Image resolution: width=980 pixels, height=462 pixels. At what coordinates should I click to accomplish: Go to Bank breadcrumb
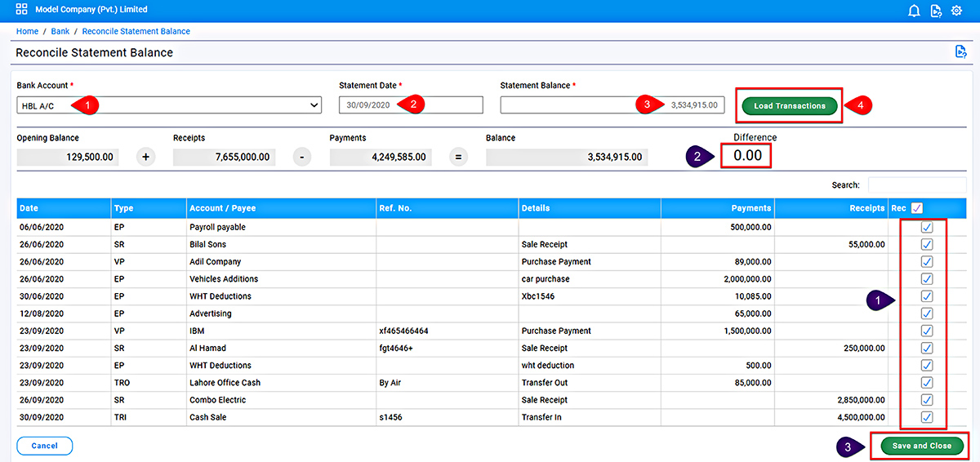(60, 31)
